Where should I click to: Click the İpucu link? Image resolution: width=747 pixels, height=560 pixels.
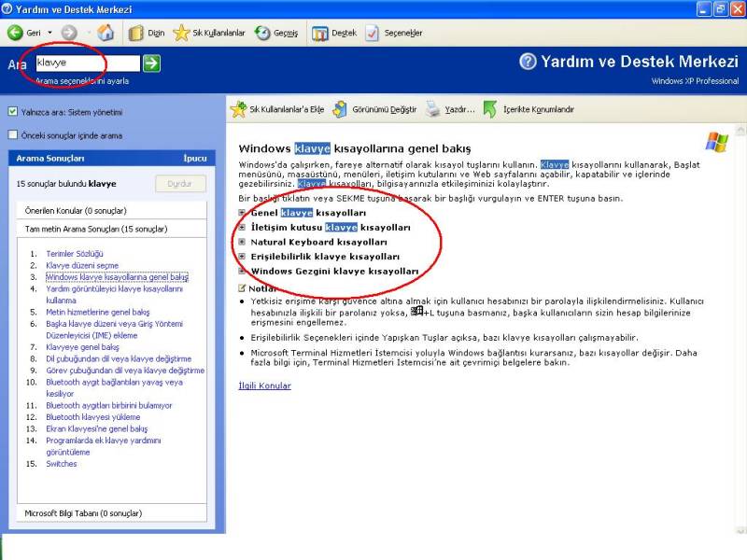(195, 158)
